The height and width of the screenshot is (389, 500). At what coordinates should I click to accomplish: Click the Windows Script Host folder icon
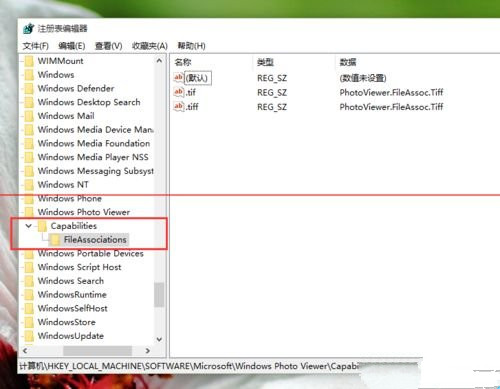click(29, 267)
